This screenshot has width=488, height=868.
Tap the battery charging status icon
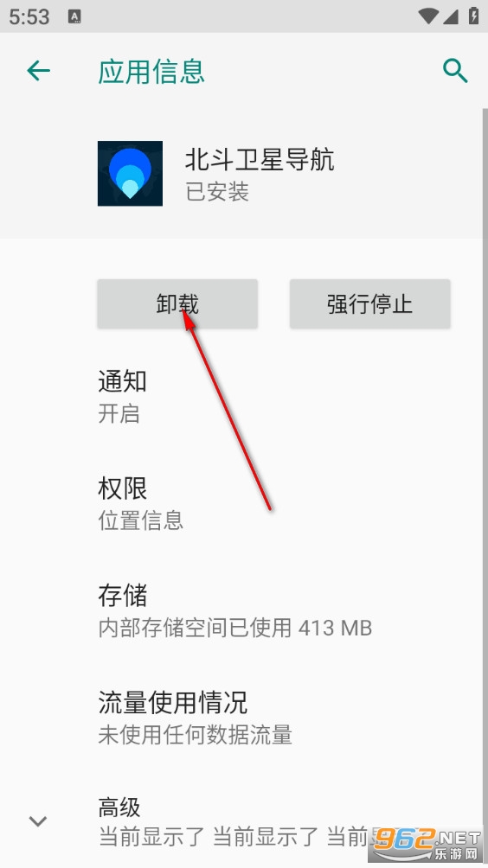pyautogui.click(x=473, y=16)
